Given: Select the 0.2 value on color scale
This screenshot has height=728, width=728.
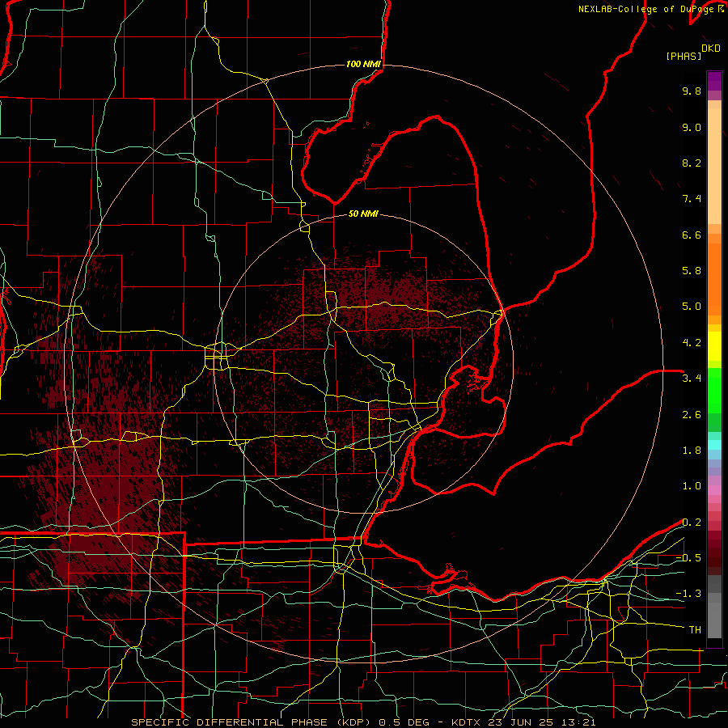Looking at the screenshot, I should click(x=692, y=523).
